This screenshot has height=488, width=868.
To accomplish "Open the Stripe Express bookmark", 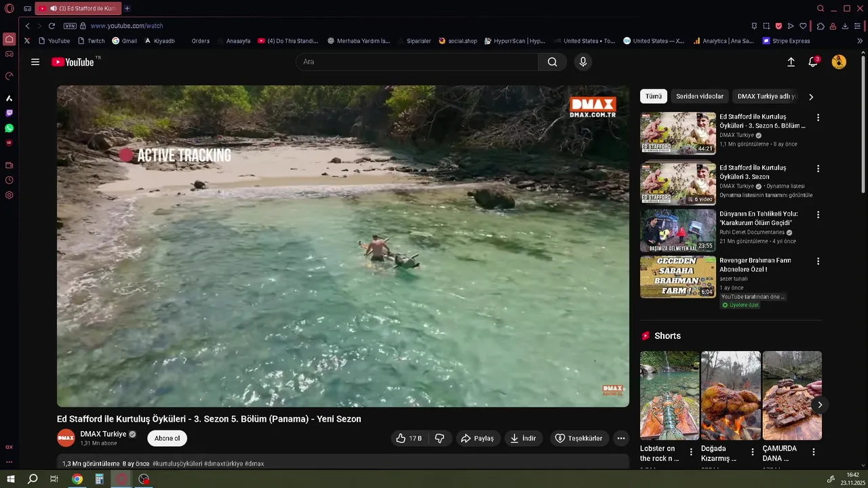I will [786, 41].
